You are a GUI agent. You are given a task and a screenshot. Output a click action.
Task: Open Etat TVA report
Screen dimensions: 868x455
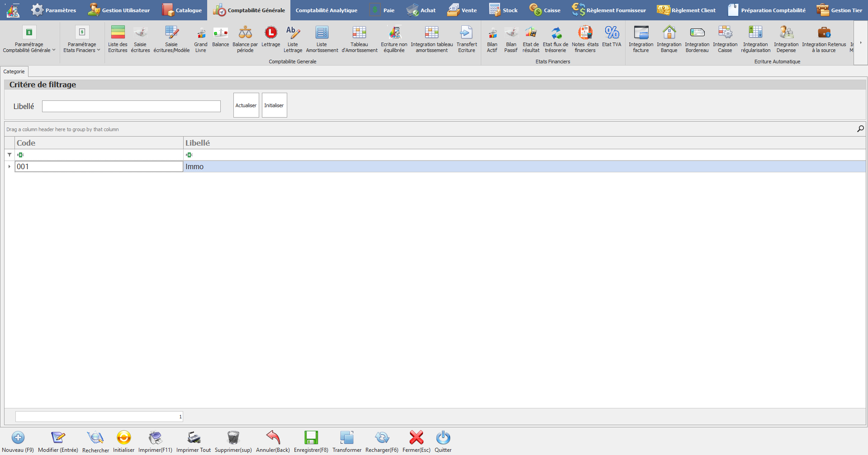(612, 37)
